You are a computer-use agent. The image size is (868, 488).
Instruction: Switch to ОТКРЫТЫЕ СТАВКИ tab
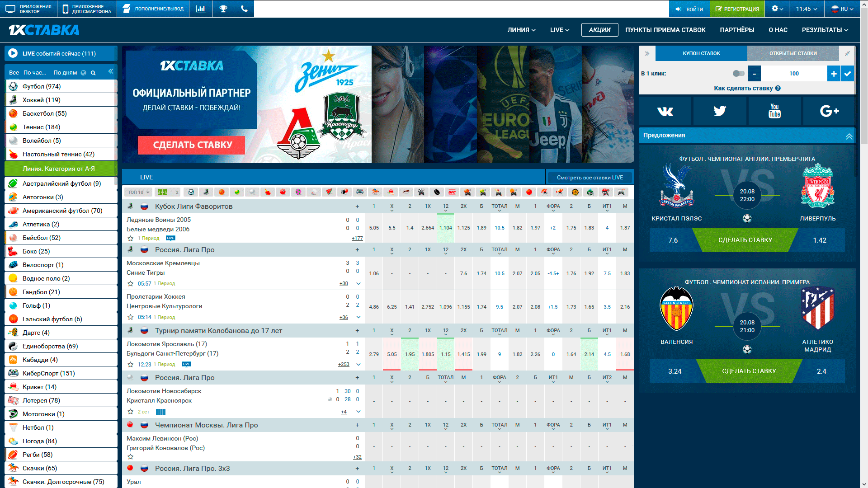tap(793, 53)
